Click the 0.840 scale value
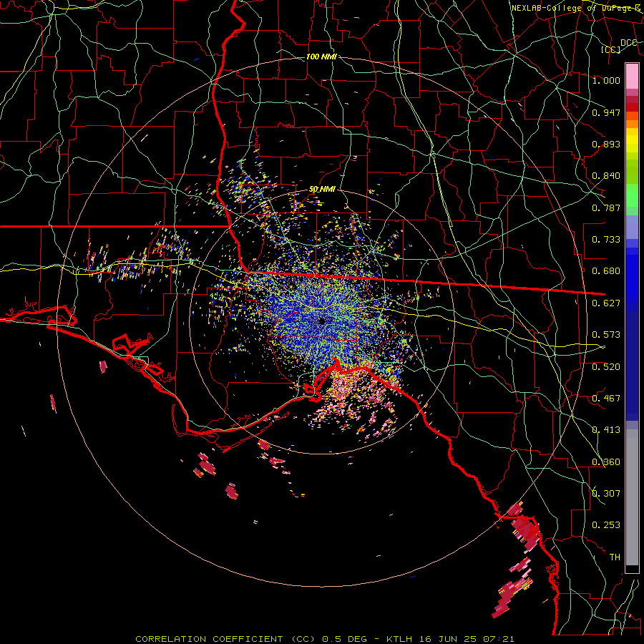 (x=606, y=176)
